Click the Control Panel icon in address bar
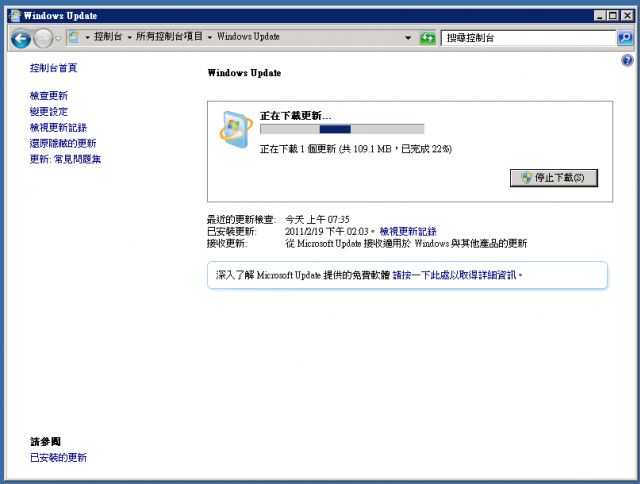This screenshot has width=640, height=484. click(73, 37)
